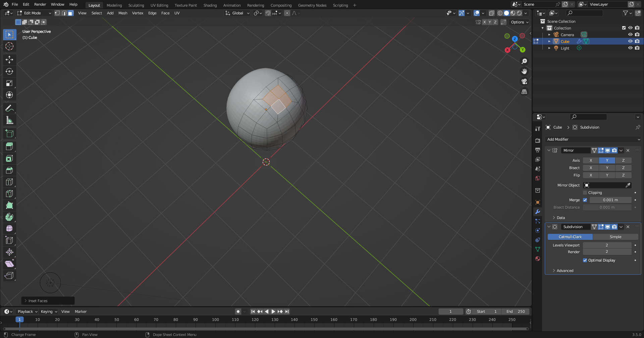Toggle camera view icon in viewport
The width and height of the screenshot is (644, 338).
tap(524, 81)
